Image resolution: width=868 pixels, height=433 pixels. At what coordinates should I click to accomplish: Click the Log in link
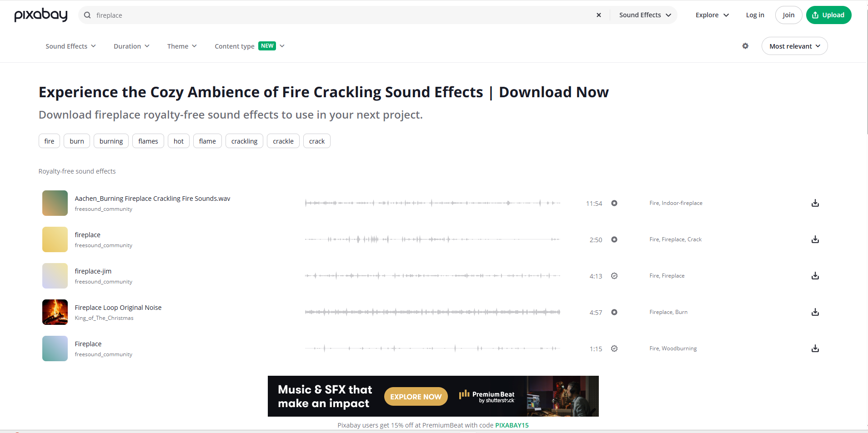754,15
